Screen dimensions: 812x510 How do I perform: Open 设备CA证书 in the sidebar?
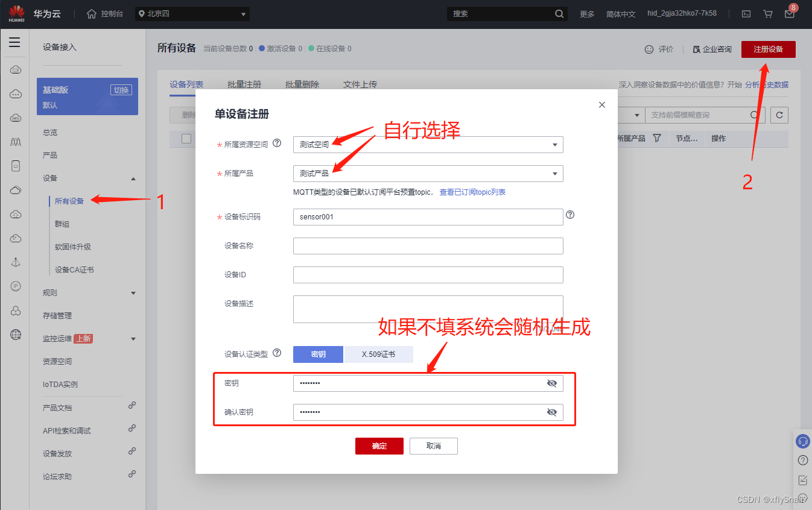pos(74,269)
